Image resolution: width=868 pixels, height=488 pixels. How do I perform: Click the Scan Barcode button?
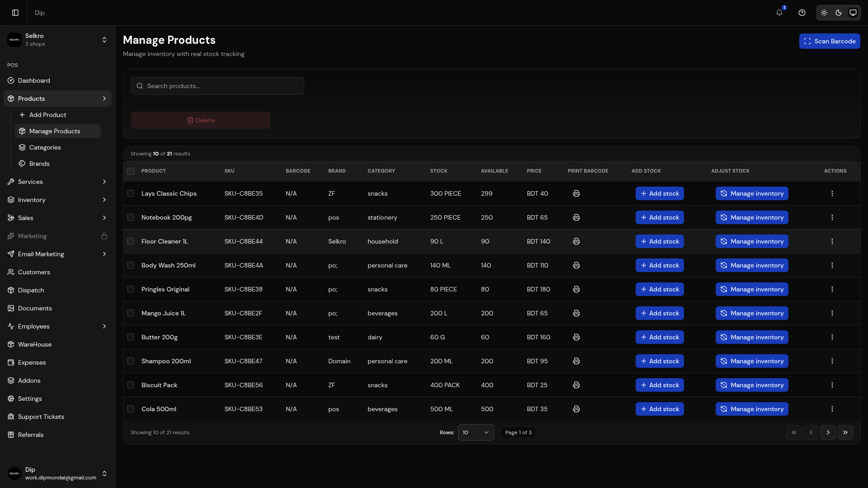click(x=830, y=41)
